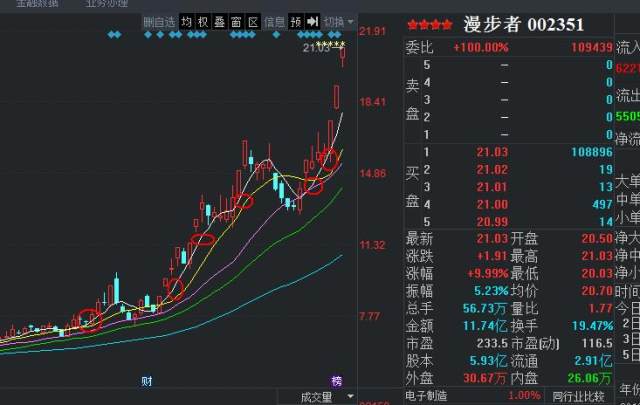Toggle the 均 moving average button

(187, 22)
